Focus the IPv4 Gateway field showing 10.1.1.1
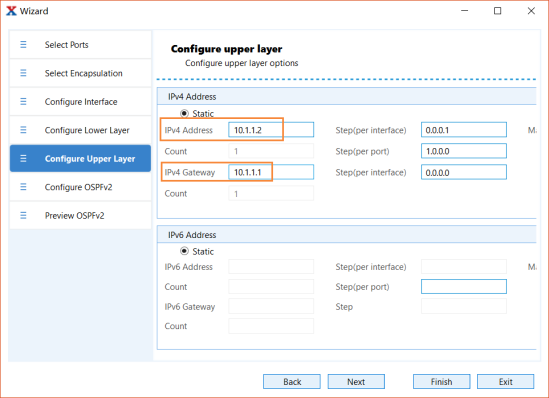The image size is (549, 398). [271, 172]
